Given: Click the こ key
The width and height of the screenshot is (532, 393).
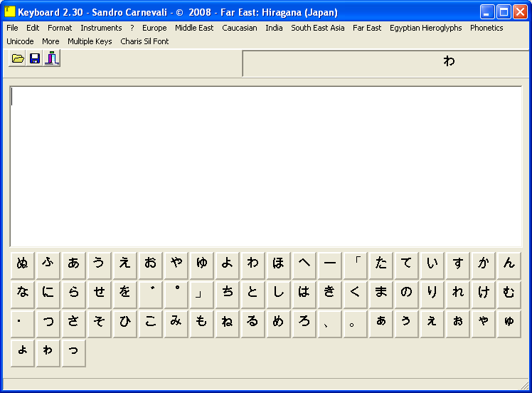Looking at the screenshot, I should 150,324.
